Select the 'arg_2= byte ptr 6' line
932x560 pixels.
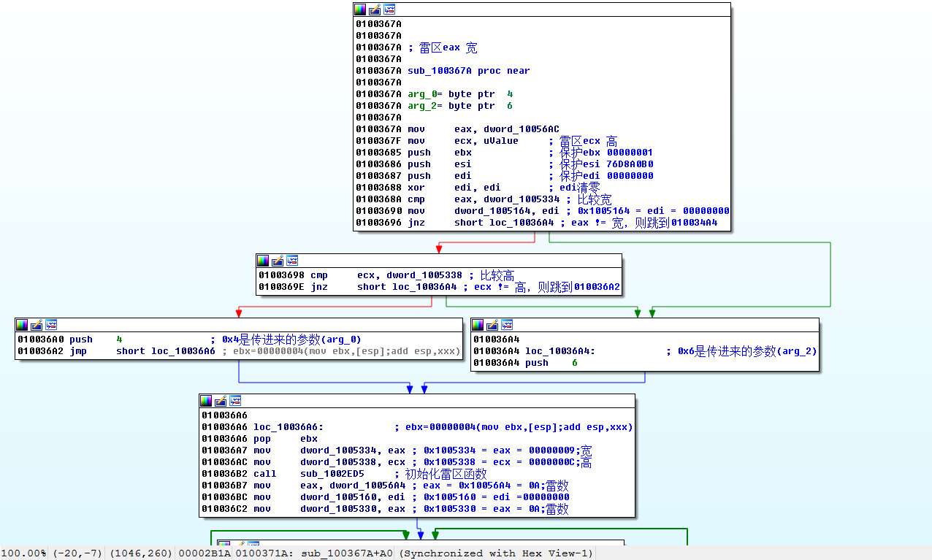(x=460, y=106)
